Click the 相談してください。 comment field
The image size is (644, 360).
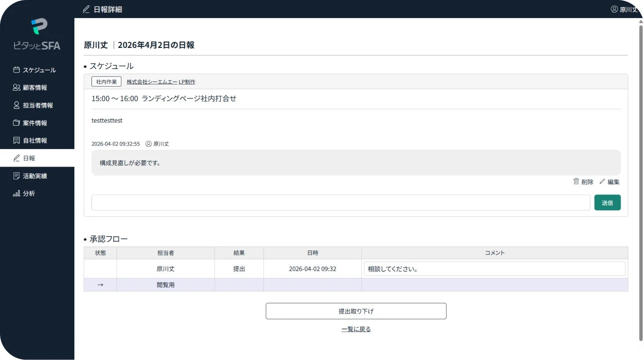pyautogui.click(x=494, y=269)
